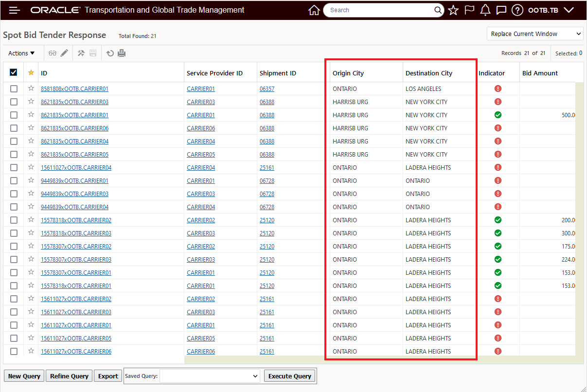Open shipment link 06357

click(267, 89)
